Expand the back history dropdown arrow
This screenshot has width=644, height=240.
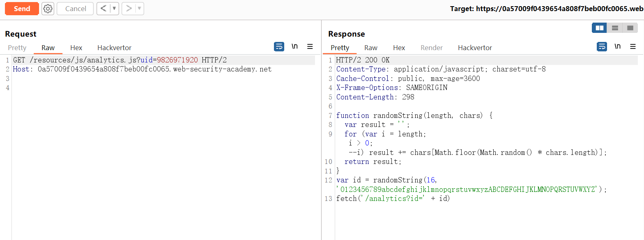tap(114, 9)
